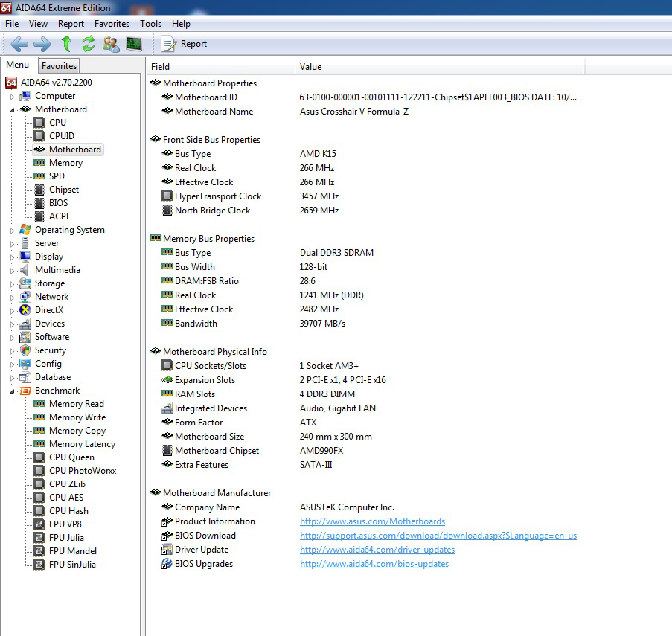The height and width of the screenshot is (636, 672).
Task: Click the green Up arrow icon
Action: (x=66, y=44)
